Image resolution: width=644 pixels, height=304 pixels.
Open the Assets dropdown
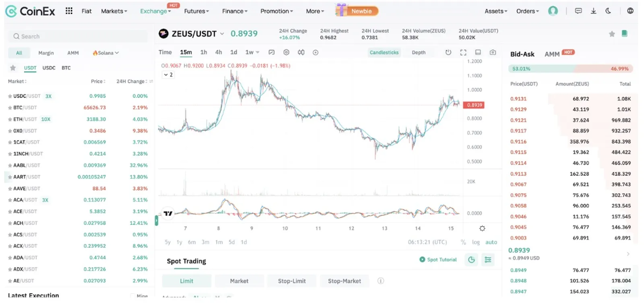click(496, 11)
